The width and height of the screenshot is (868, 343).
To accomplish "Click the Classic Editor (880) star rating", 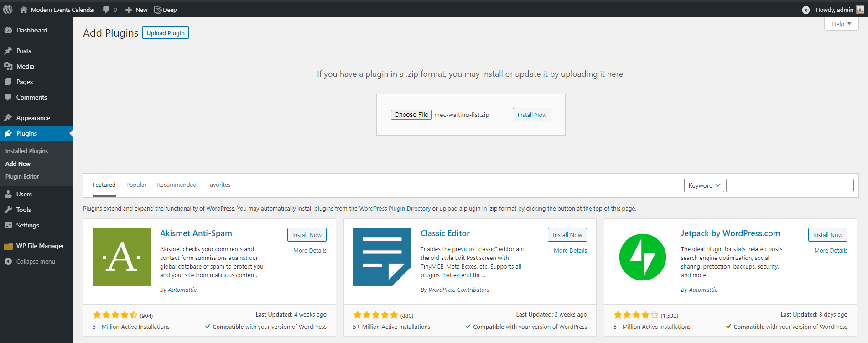I will click(x=375, y=315).
